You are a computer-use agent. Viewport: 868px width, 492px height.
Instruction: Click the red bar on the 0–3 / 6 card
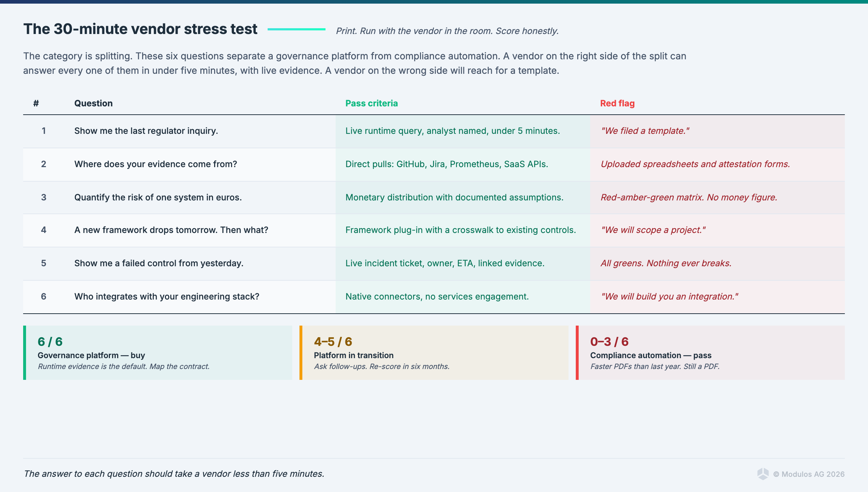point(577,352)
